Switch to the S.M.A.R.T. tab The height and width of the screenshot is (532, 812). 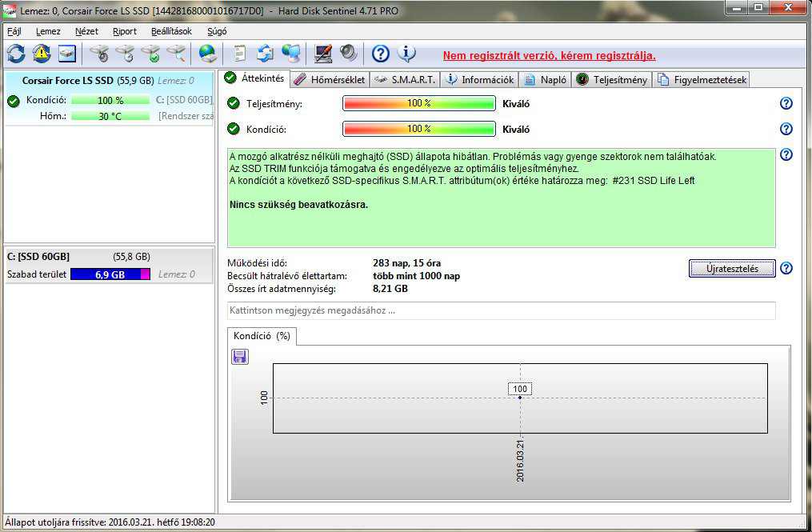point(405,80)
